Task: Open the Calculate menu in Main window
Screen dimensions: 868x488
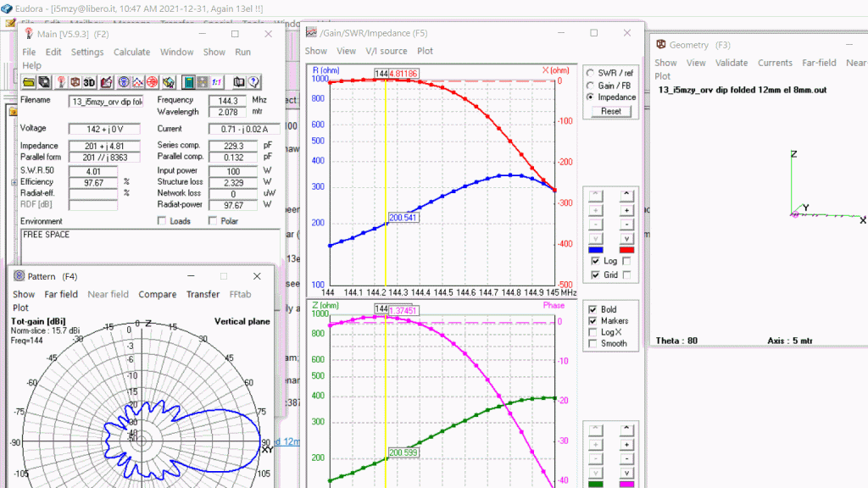Action: (x=131, y=52)
